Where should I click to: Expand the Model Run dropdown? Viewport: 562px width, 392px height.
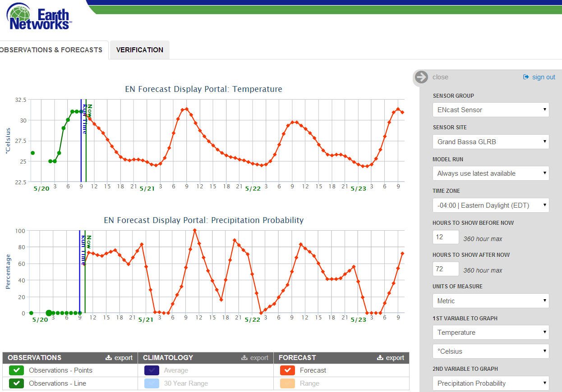pyautogui.click(x=491, y=173)
